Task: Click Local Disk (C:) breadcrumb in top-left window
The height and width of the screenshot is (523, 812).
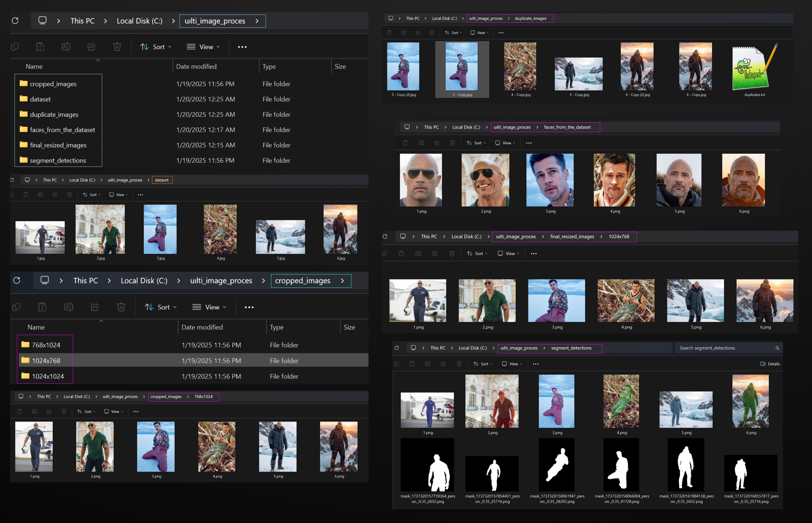Action: click(x=140, y=21)
